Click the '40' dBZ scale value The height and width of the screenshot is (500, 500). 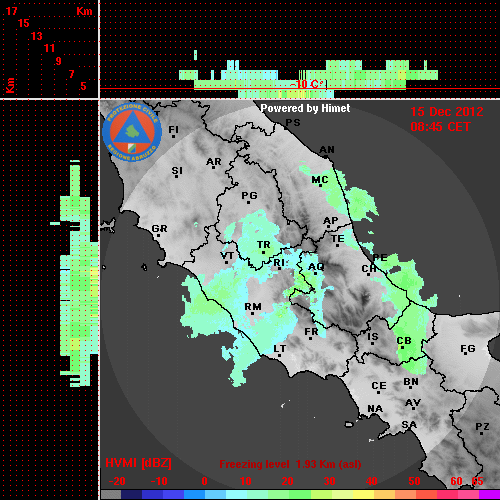tap(371, 481)
